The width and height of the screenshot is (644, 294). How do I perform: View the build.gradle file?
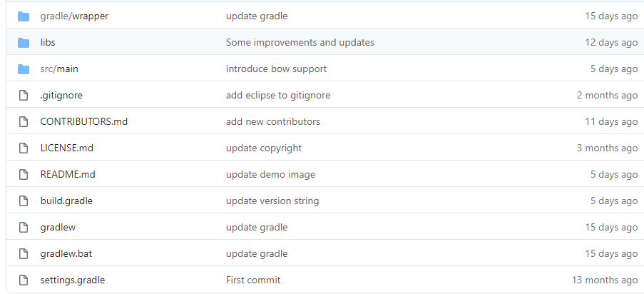(x=66, y=201)
